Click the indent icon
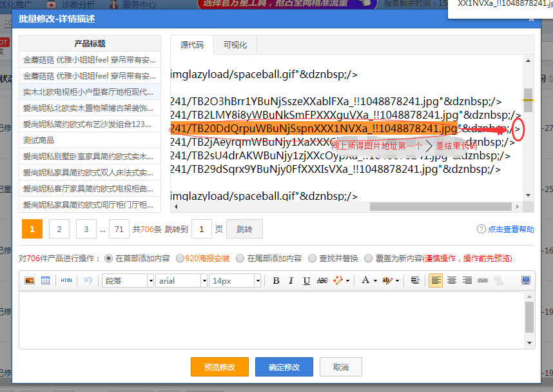This screenshot has width=553, height=392. point(415,280)
